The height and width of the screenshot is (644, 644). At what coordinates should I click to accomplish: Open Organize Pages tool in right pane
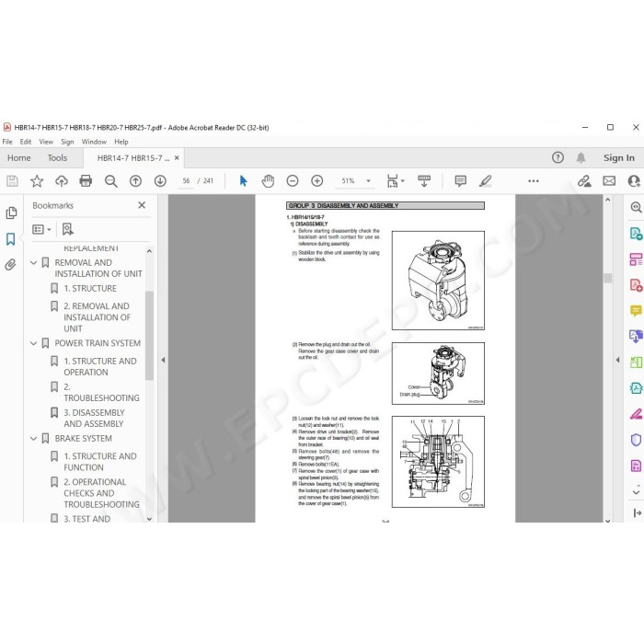point(637,259)
